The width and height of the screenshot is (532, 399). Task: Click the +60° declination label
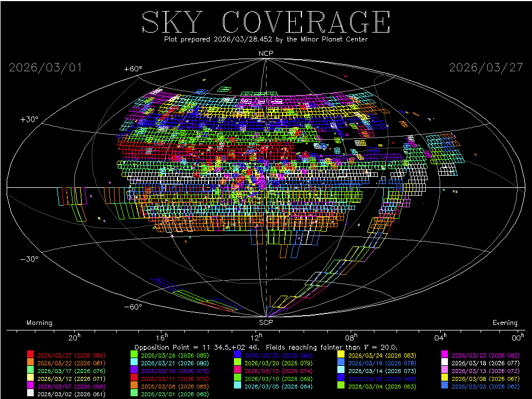pos(133,69)
